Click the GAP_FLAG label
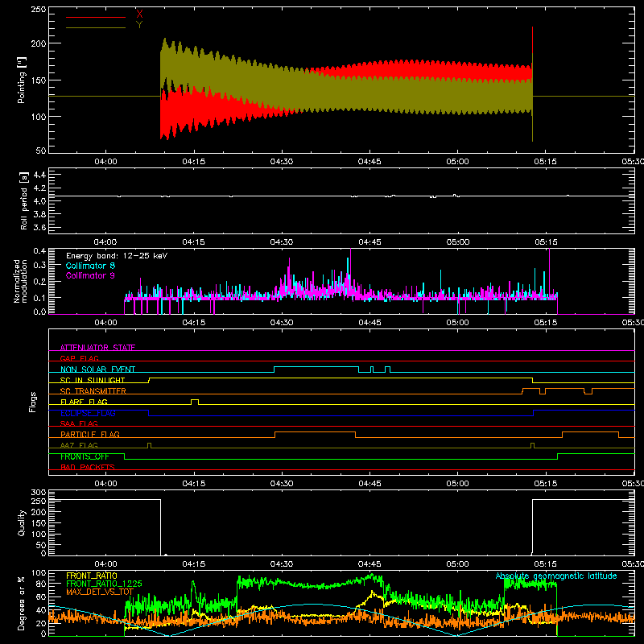 point(79,358)
